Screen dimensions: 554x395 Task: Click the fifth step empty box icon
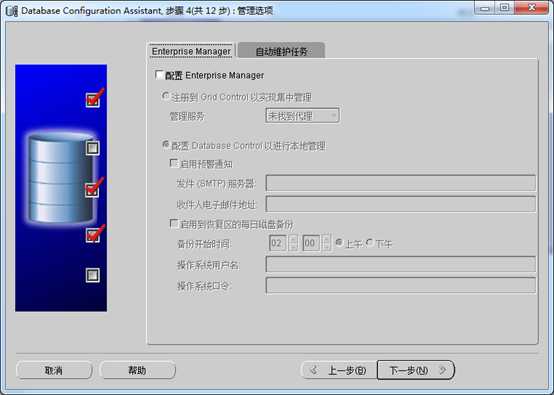[93, 275]
